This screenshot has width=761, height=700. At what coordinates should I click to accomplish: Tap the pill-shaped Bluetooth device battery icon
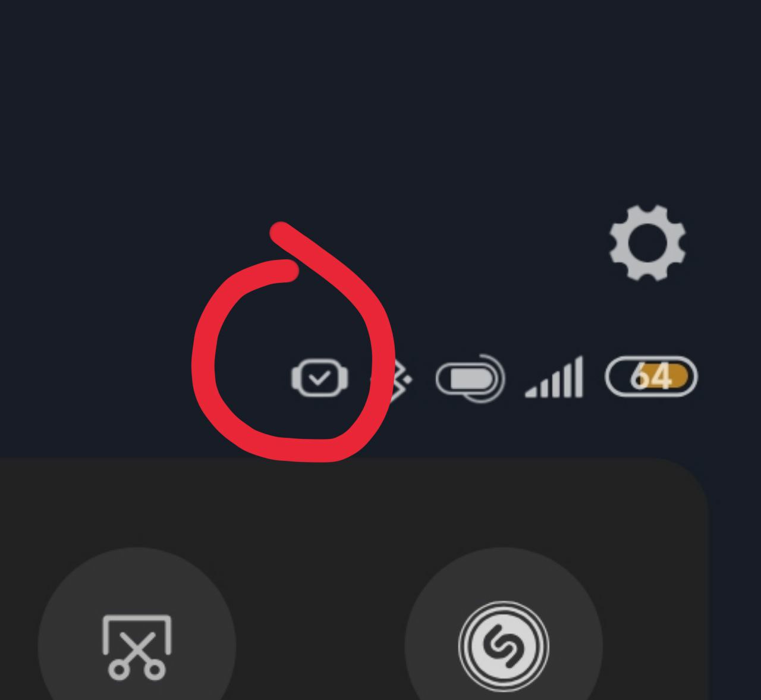point(470,378)
